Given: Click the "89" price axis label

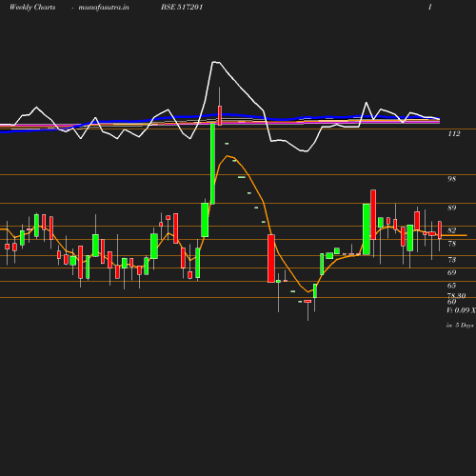Looking at the screenshot, I should click(x=452, y=208).
